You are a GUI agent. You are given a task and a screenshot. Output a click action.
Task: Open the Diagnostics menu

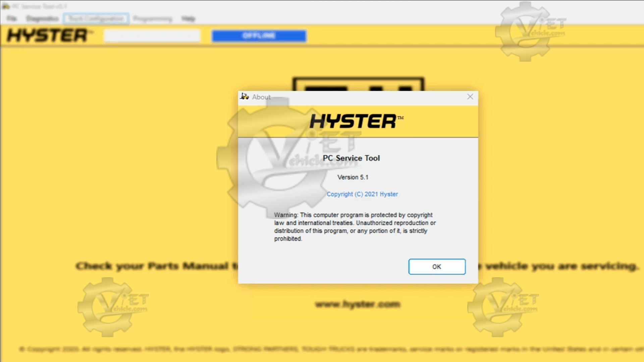pyautogui.click(x=42, y=18)
